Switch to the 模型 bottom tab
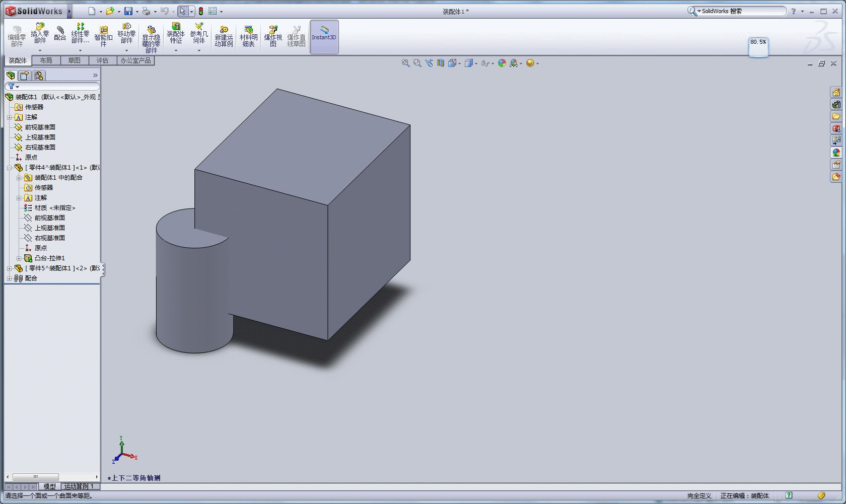The width and height of the screenshot is (846, 504). (x=49, y=486)
